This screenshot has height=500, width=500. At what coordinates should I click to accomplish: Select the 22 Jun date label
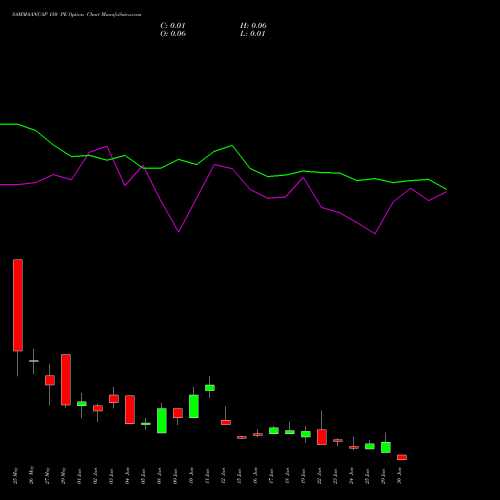pyautogui.click(x=319, y=476)
